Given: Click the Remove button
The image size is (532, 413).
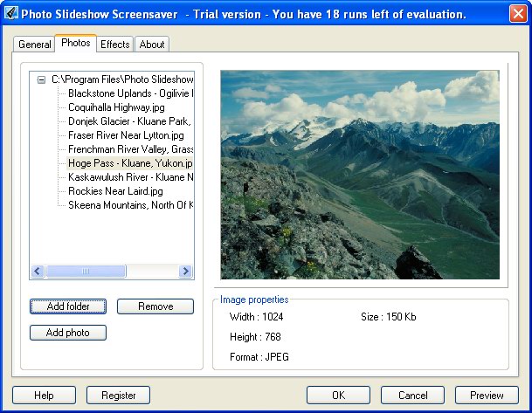Looking at the screenshot, I should click(x=155, y=306).
